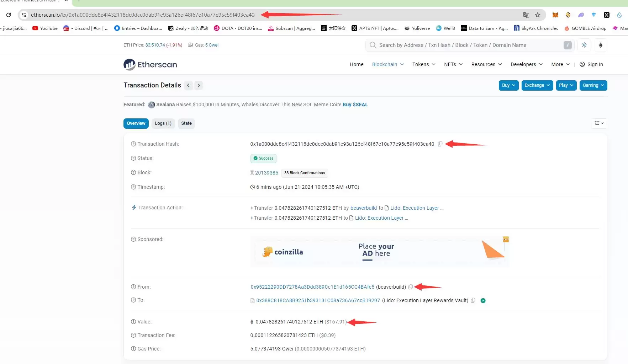628x364 pixels.
Task: Copy the Lido To address
Action: pos(473,300)
